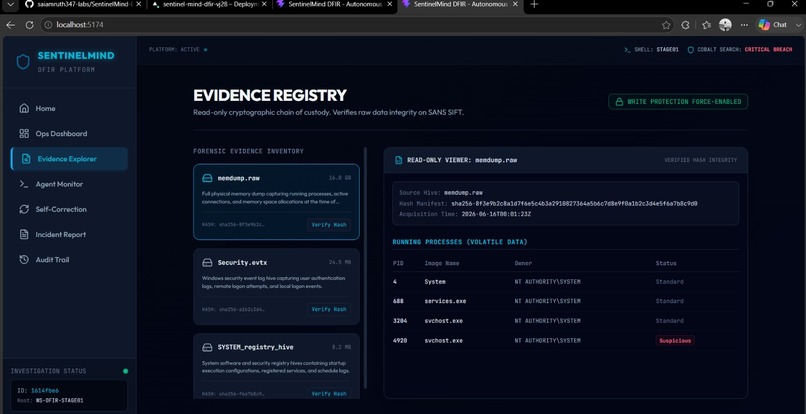Click the PID 3204 svchost.exe row
806x414 pixels.
(x=565, y=320)
